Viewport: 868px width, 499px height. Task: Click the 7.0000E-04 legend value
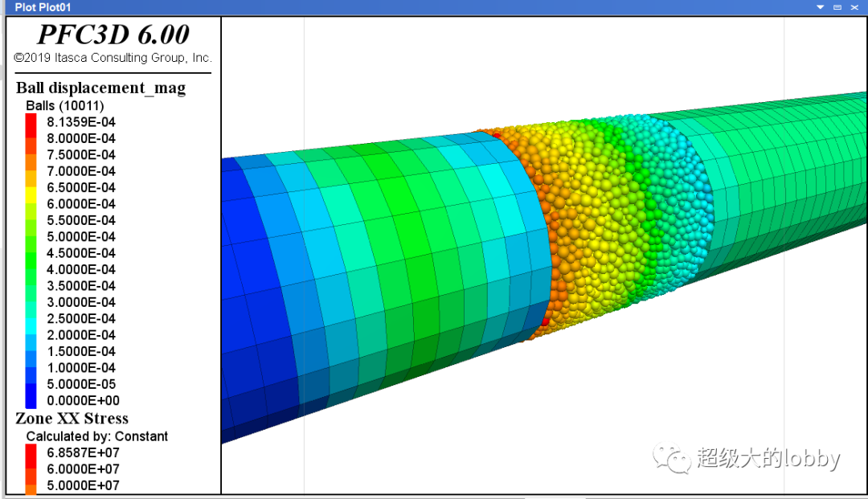81,171
